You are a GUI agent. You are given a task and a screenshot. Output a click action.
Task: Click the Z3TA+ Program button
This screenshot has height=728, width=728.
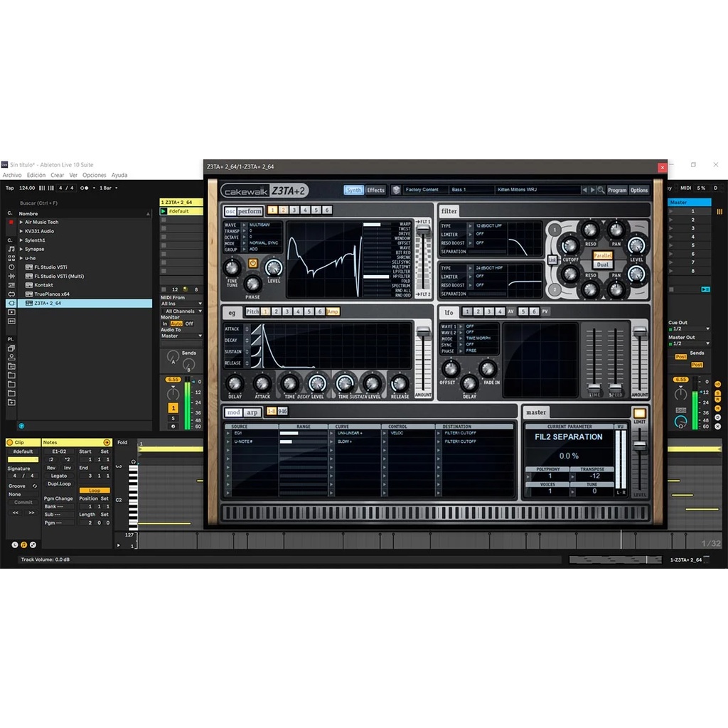tap(617, 191)
